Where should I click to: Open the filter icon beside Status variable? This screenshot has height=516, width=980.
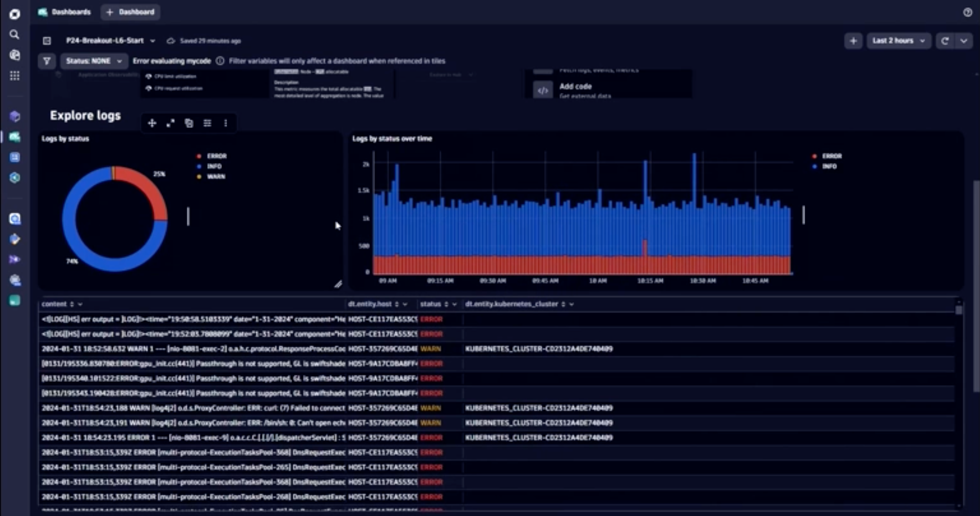click(46, 61)
